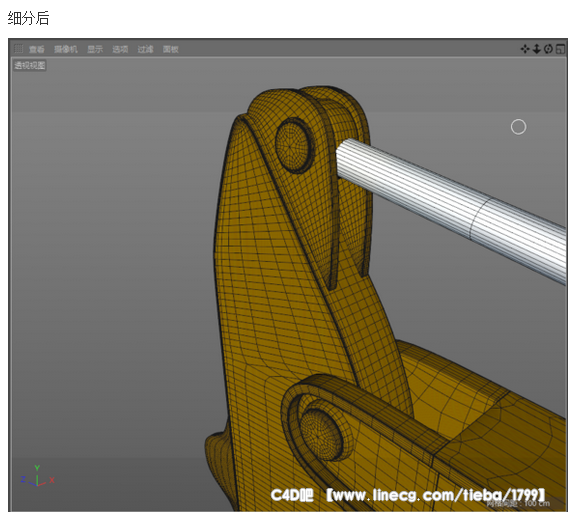Click the toggle active view layout icon
Screen dimensions: 571x512
560,49
